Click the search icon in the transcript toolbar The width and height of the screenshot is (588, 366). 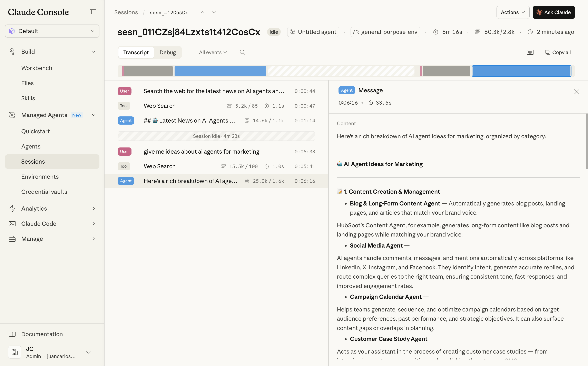pyautogui.click(x=242, y=52)
